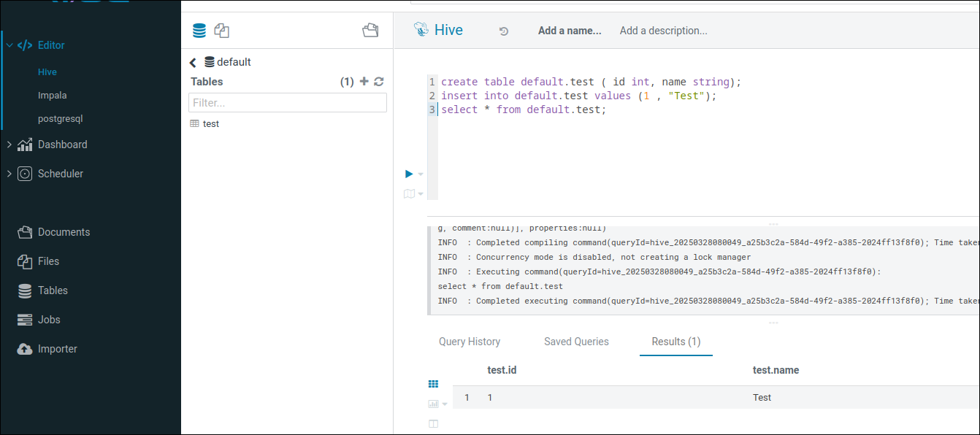Click Add a description field
980x435 pixels.
664,31
